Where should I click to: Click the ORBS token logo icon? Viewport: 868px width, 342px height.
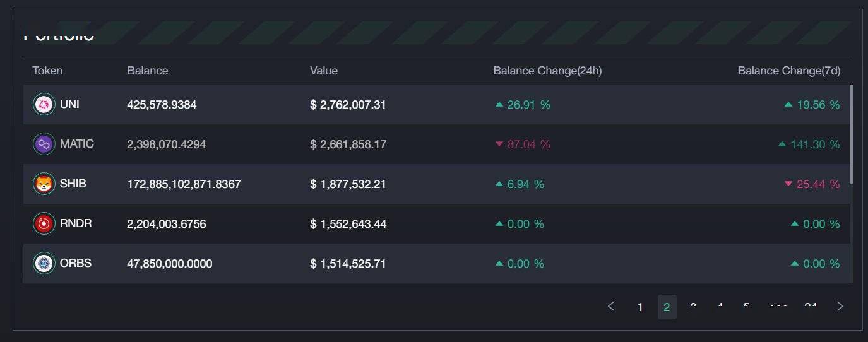pos(44,264)
